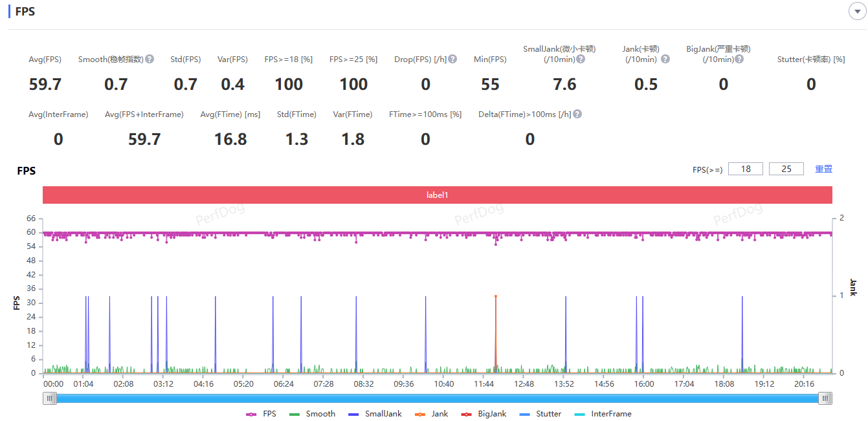Click help icon next to BigJank label

coord(739,59)
